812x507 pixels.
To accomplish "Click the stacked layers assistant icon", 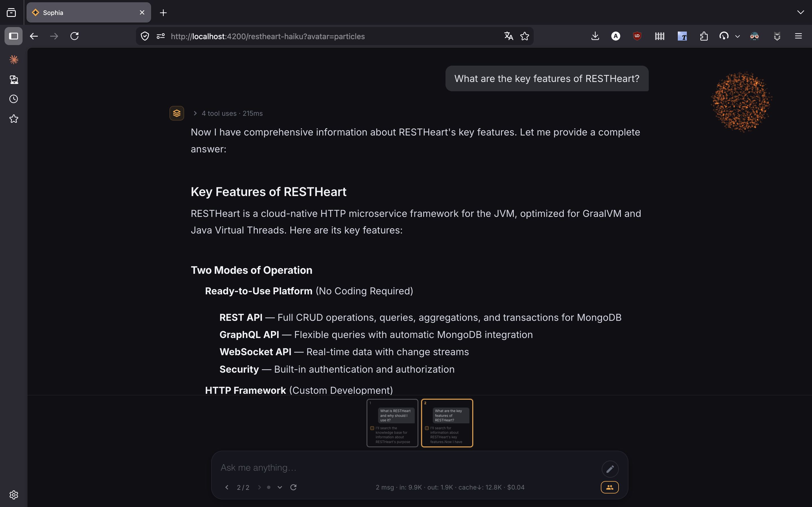I will pos(177,113).
